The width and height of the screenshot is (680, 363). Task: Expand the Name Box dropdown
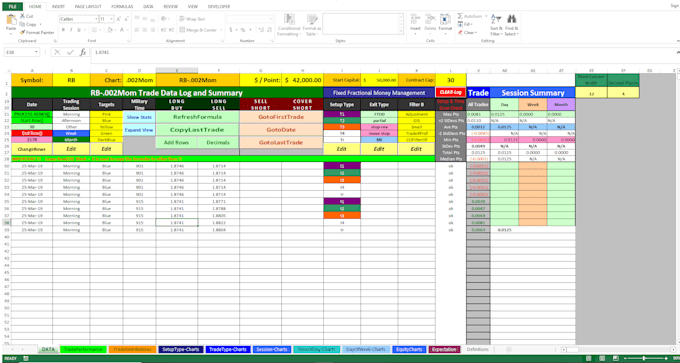pyautogui.click(x=36, y=52)
